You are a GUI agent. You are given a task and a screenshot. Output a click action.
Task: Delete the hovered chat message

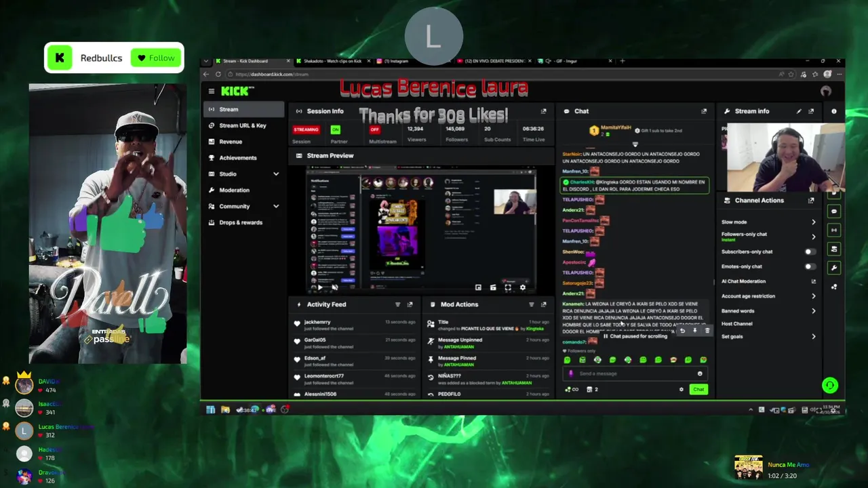click(x=707, y=331)
